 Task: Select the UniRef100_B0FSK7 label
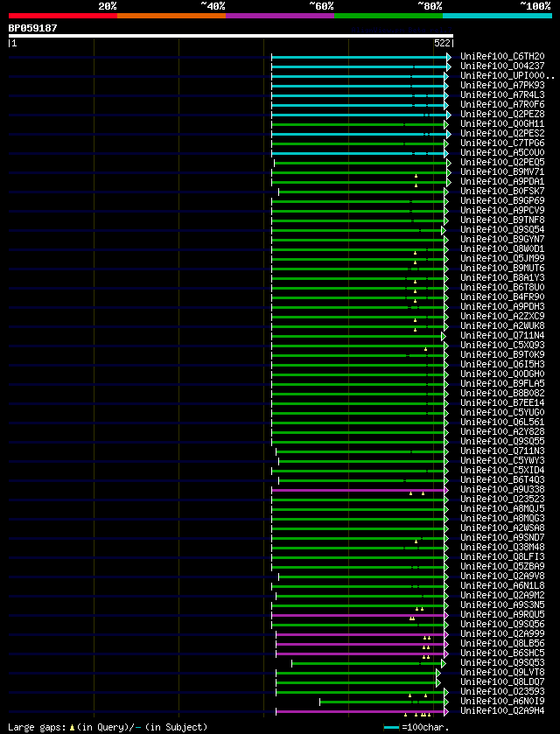point(502,191)
